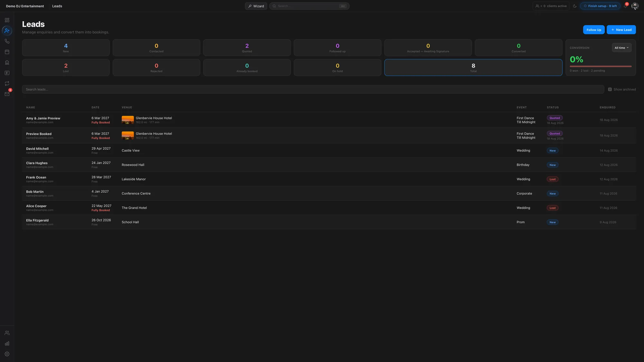Open the Wizard button in top bar
The width and height of the screenshot is (644, 362).
click(256, 6)
